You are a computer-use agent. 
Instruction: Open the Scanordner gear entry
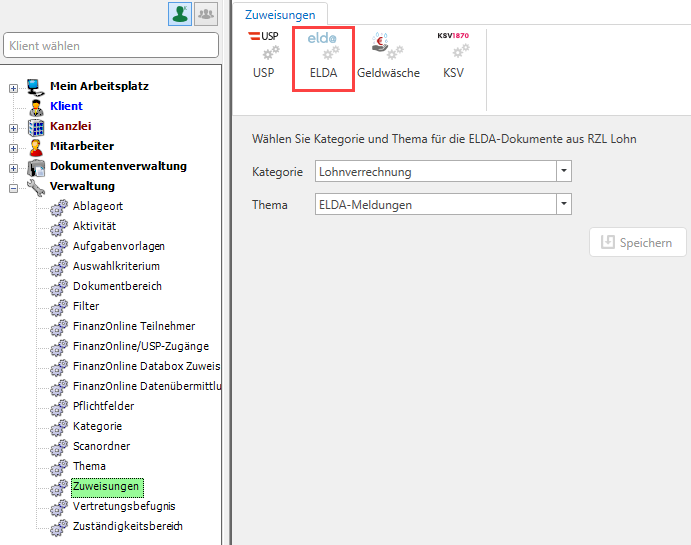pyautogui.click(x=101, y=446)
